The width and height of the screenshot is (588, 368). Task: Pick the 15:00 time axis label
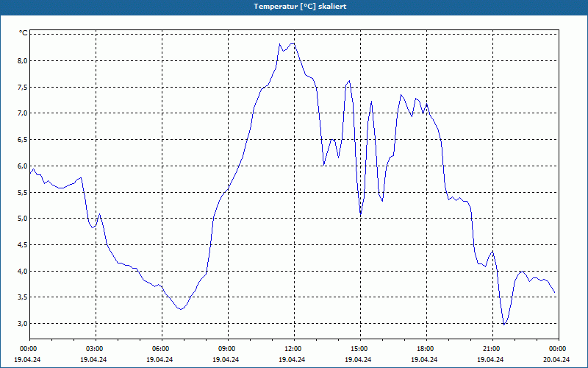click(x=359, y=349)
